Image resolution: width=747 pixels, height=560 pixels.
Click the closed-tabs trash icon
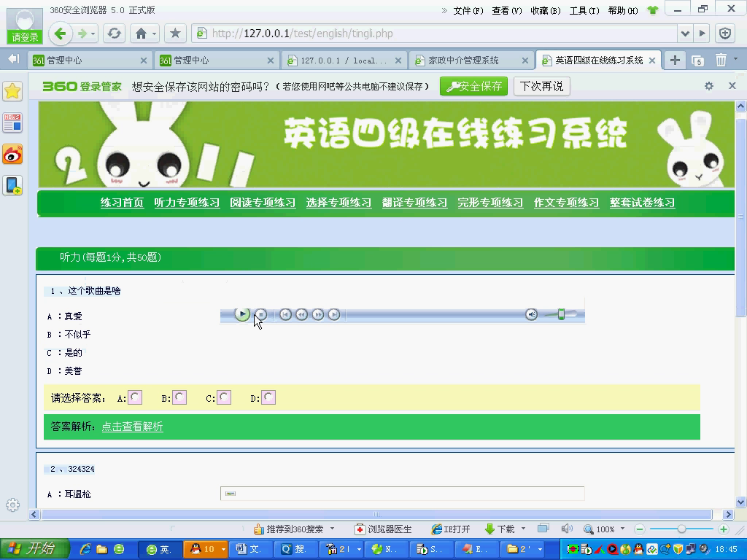click(720, 60)
